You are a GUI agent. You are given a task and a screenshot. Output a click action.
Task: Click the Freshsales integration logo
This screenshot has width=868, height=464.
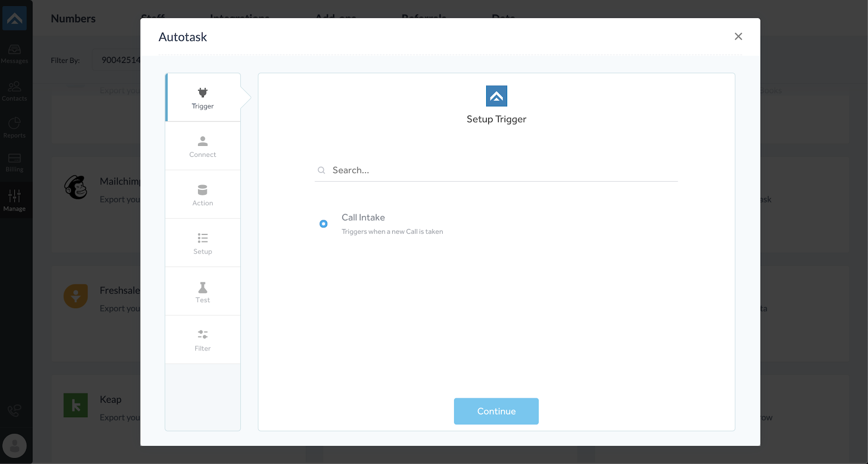pos(76,296)
